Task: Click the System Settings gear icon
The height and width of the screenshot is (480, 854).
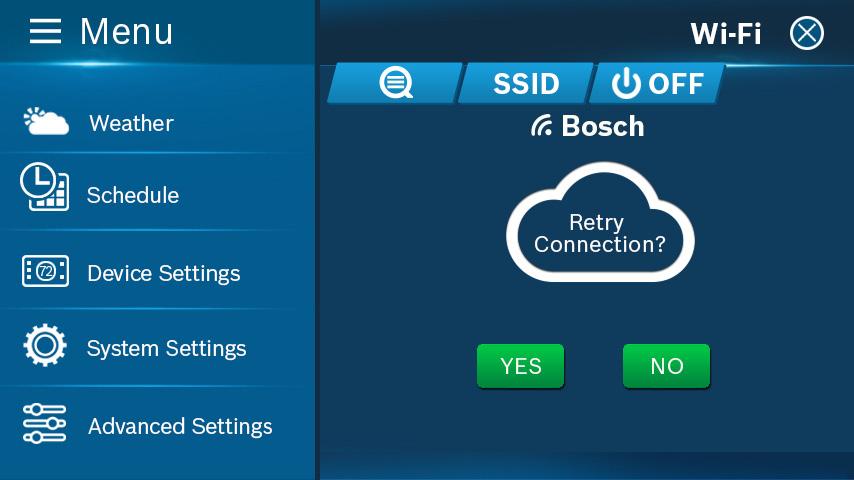Action: click(45, 345)
